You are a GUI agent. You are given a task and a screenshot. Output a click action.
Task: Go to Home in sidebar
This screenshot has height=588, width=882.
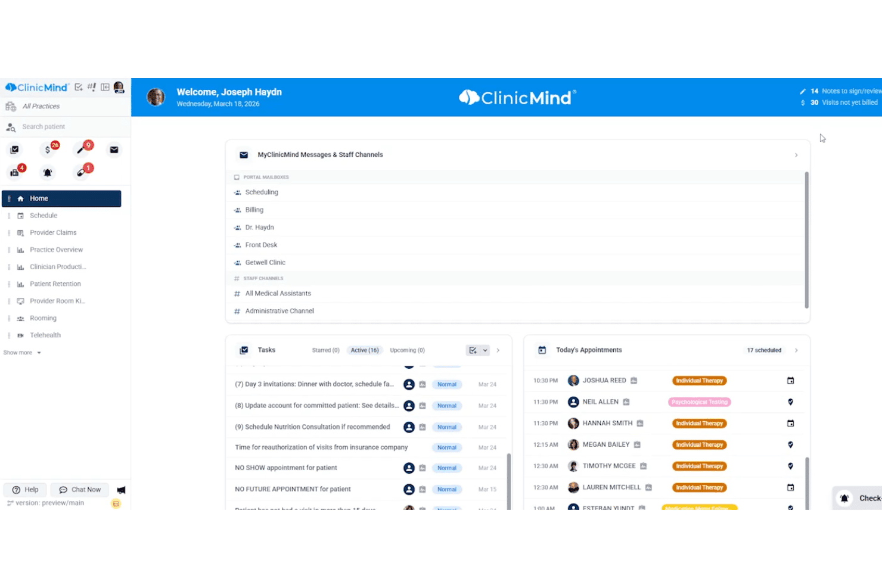(62, 199)
